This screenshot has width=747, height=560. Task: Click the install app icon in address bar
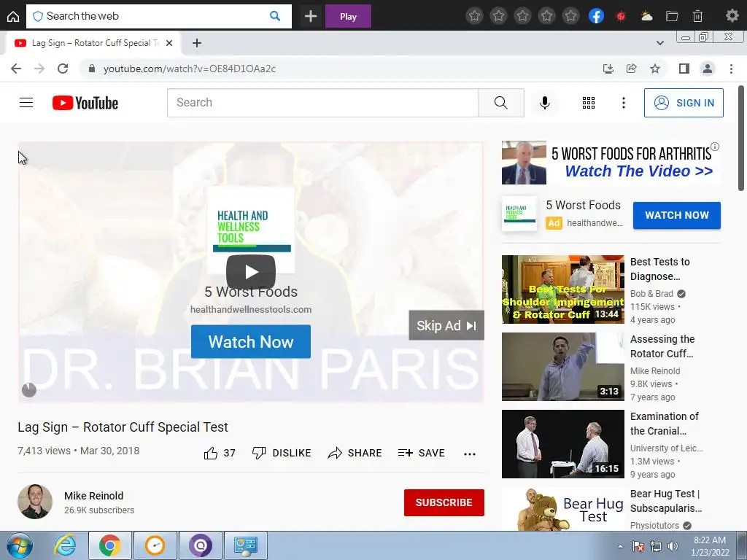click(x=608, y=69)
